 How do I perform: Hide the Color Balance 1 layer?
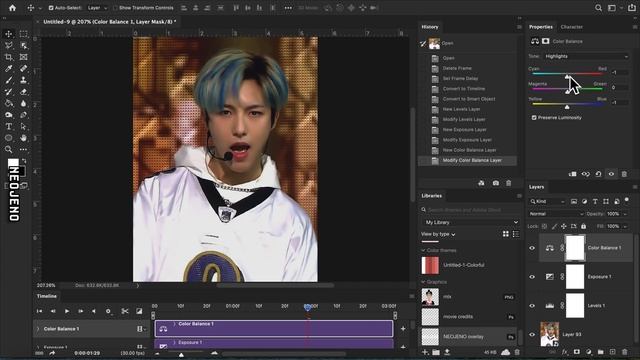point(532,248)
